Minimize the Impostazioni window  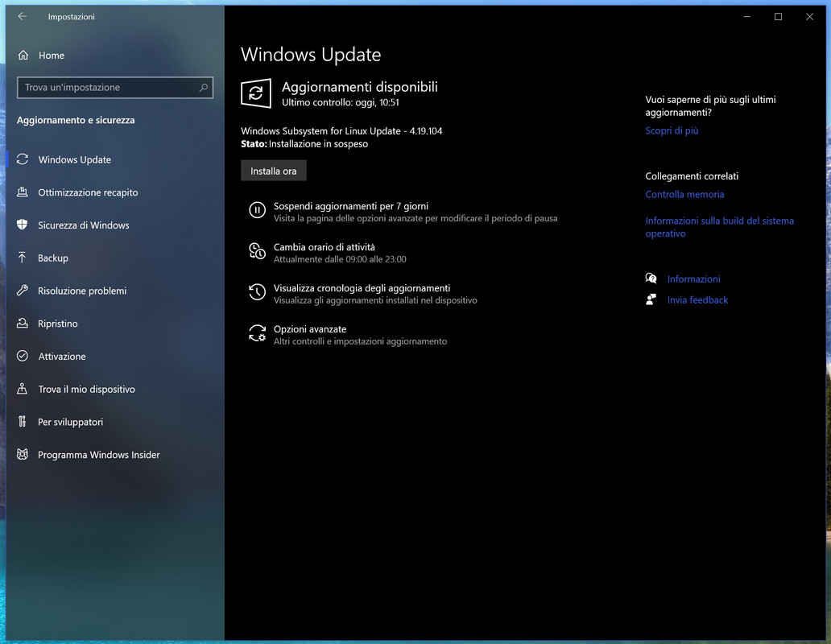click(746, 16)
